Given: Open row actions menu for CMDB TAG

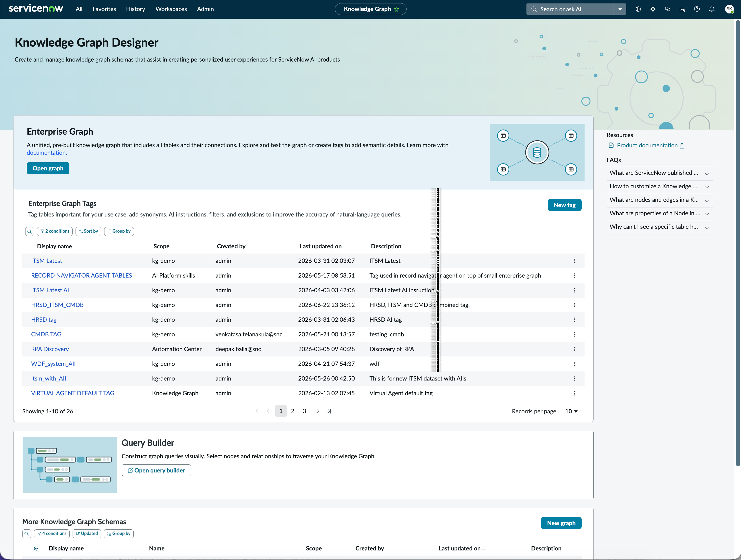Looking at the screenshot, I should click(575, 335).
